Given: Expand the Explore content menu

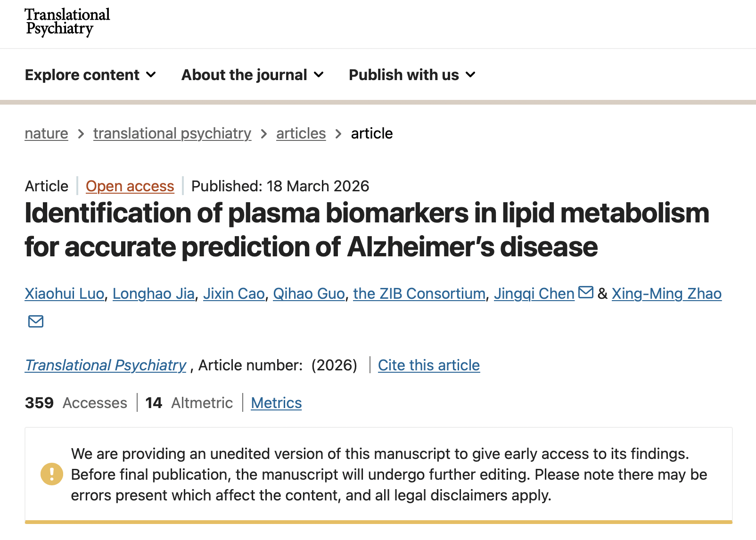Looking at the screenshot, I should point(90,75).
